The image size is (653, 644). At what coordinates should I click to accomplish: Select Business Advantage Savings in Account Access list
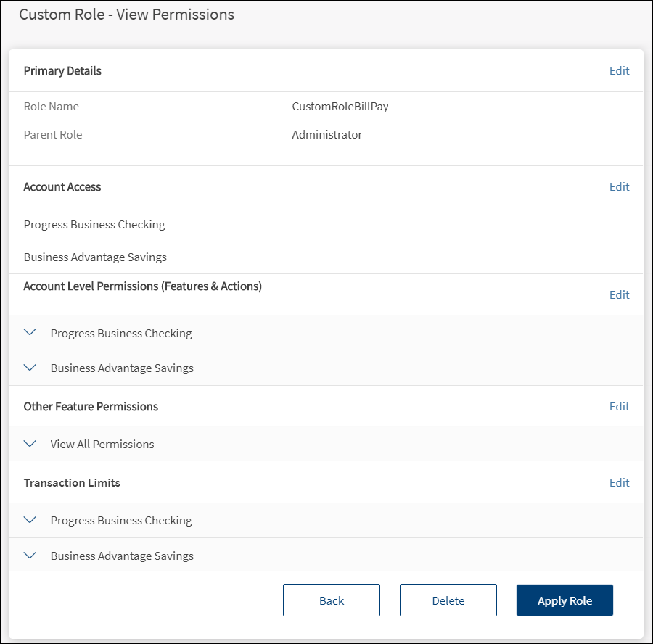[95, 257]
